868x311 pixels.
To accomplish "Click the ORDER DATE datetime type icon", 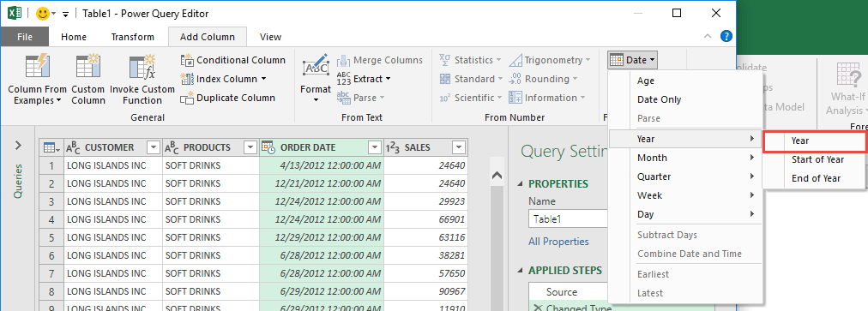I will click(268, 147).
